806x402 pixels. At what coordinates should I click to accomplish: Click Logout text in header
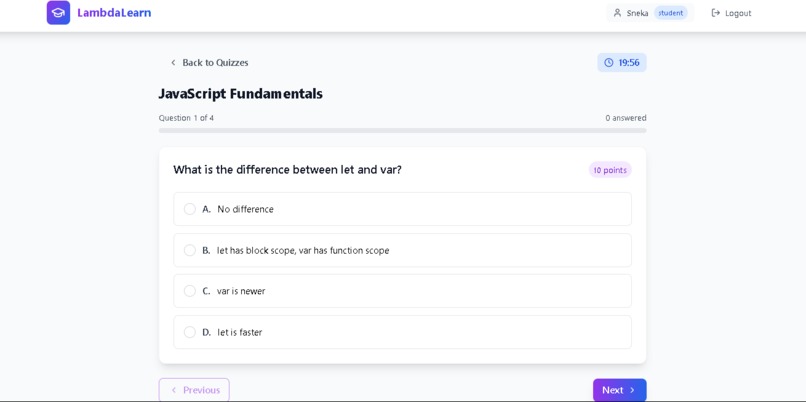pyautogui.click(x=738, y=13)
